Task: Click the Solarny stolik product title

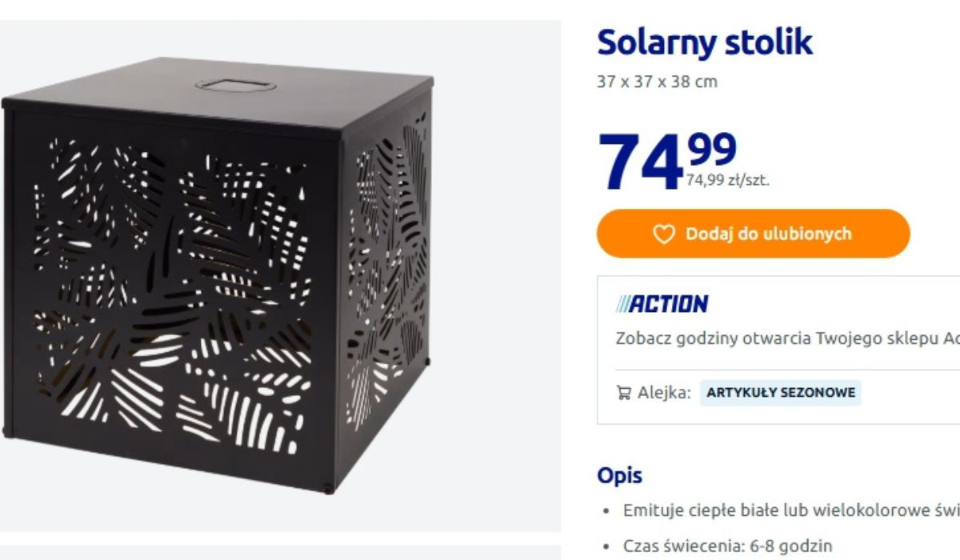Action: [x=705, y=42]
